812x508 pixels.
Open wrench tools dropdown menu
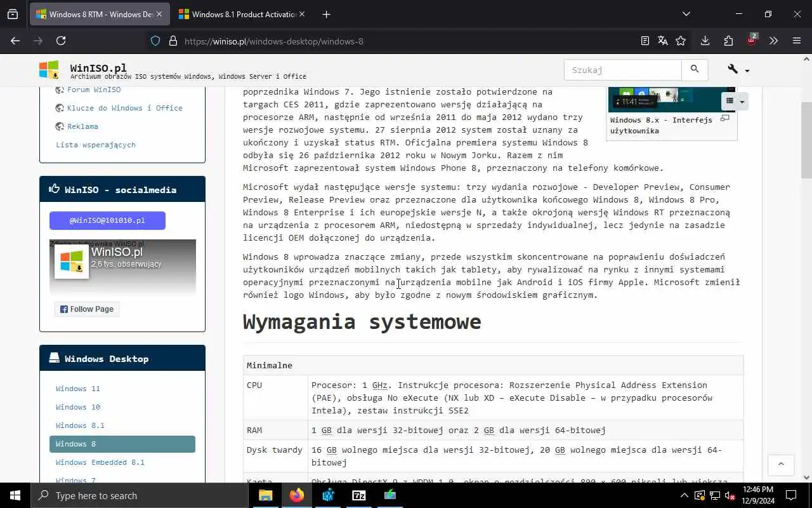[x=738, y=70]
